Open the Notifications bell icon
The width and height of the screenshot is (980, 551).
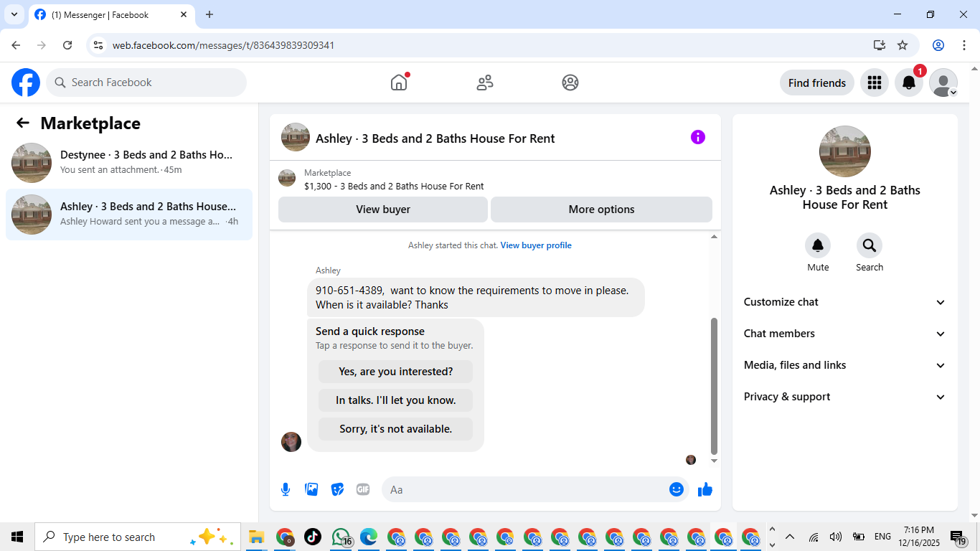coord(909,83)
